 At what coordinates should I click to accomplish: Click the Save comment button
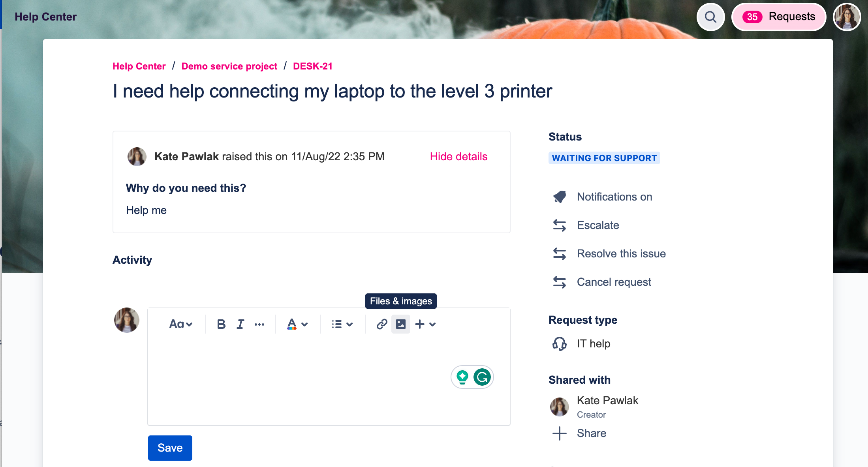(170, 448)
